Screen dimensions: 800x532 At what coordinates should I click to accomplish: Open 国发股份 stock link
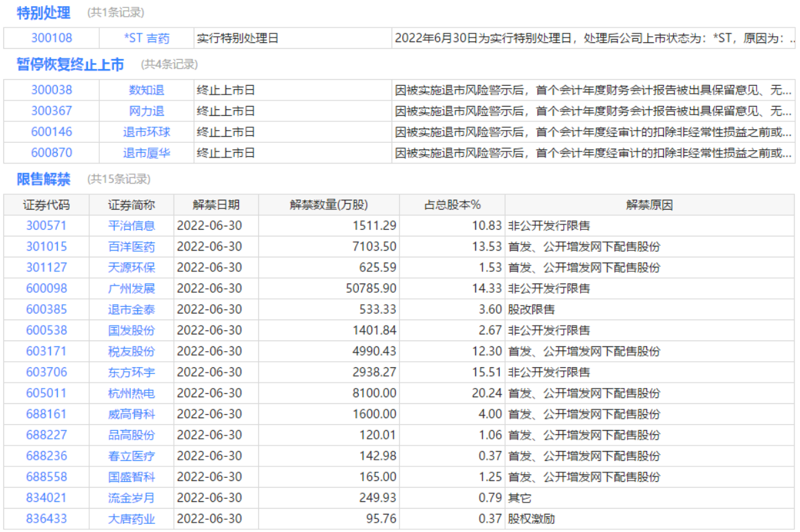coord(131,330)
